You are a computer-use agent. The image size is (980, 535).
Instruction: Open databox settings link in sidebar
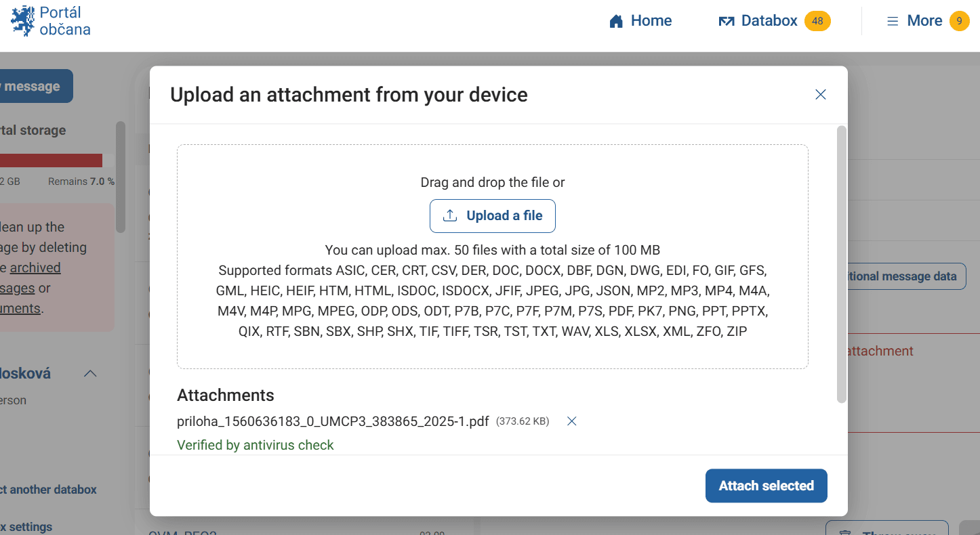pos(27,527)
